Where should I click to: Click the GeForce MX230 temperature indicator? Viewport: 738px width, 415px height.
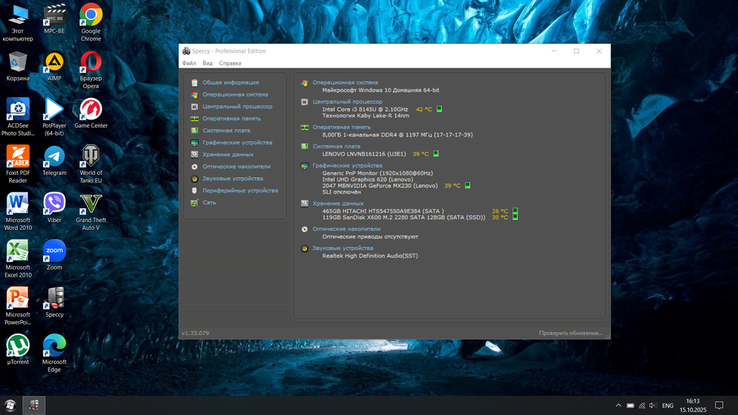pos(467,185)
